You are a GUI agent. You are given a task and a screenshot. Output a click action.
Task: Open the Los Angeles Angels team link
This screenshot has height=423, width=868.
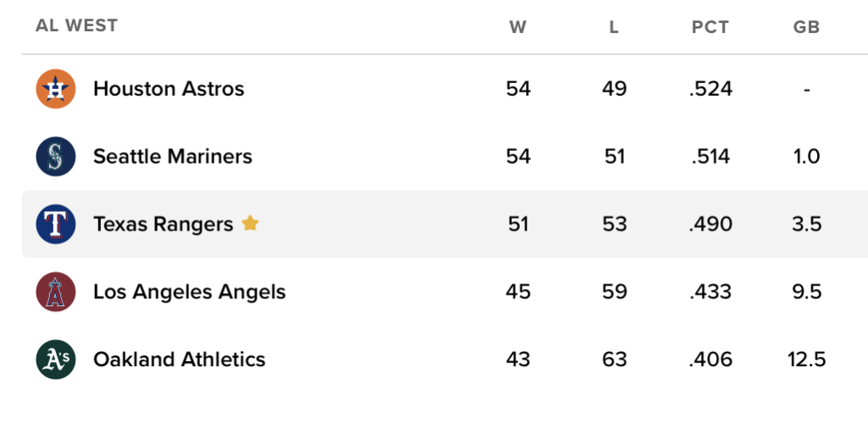tap(189, 292)
